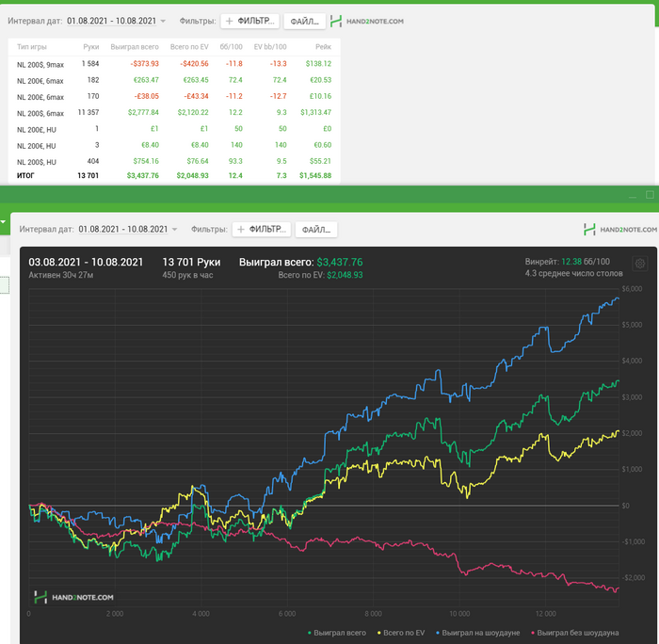Select NL 200$, HU row
The height and width of the screenshot is (644, 659).
[x=174, y=161]
